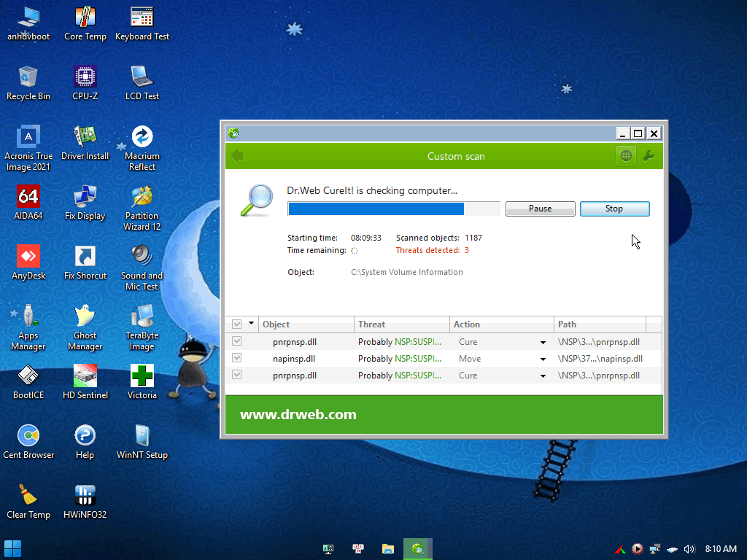
Task: Open action dropdown for first pnrpnsp.dll
Action: 543,343
